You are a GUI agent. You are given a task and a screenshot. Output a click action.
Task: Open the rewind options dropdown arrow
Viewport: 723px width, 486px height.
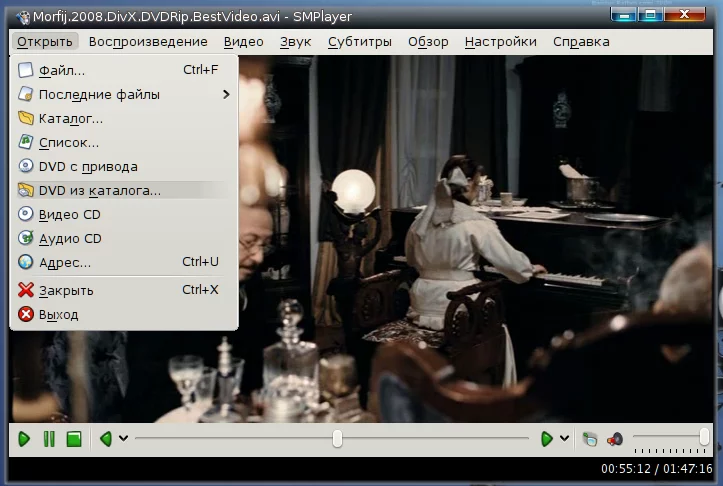coord(124,438)
